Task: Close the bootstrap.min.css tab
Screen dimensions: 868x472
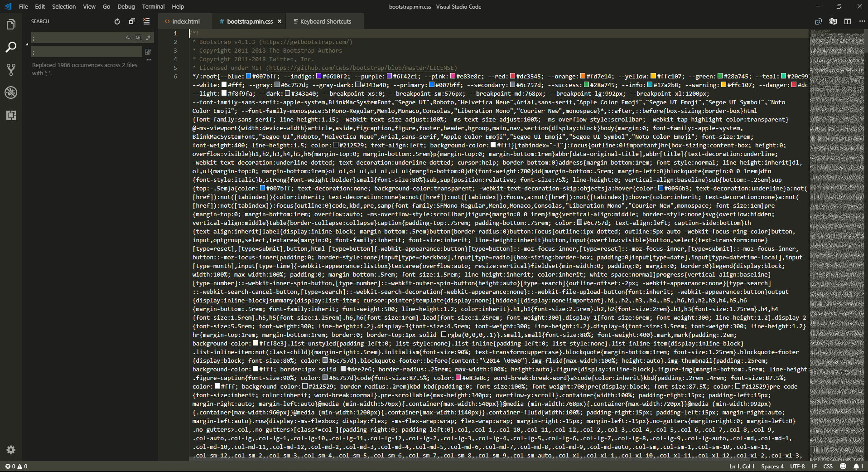Action: pyautogui.click(x=280, y=21)
